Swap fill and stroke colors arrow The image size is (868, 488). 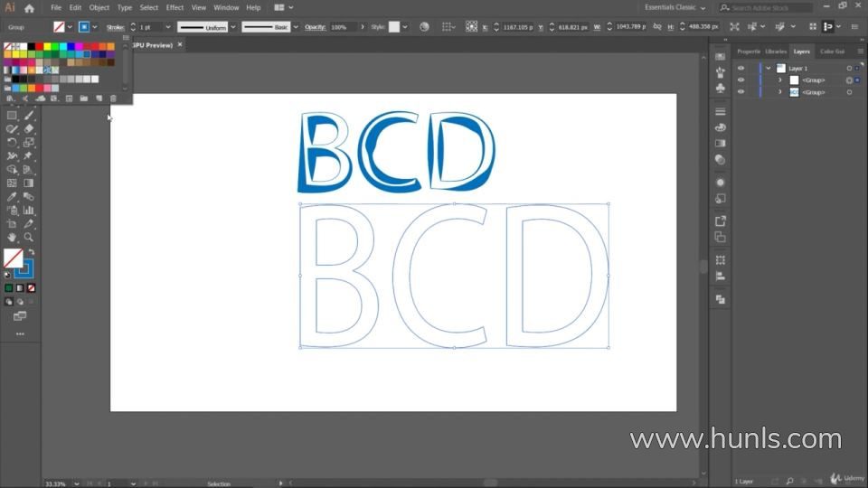[x=32, y=252]
